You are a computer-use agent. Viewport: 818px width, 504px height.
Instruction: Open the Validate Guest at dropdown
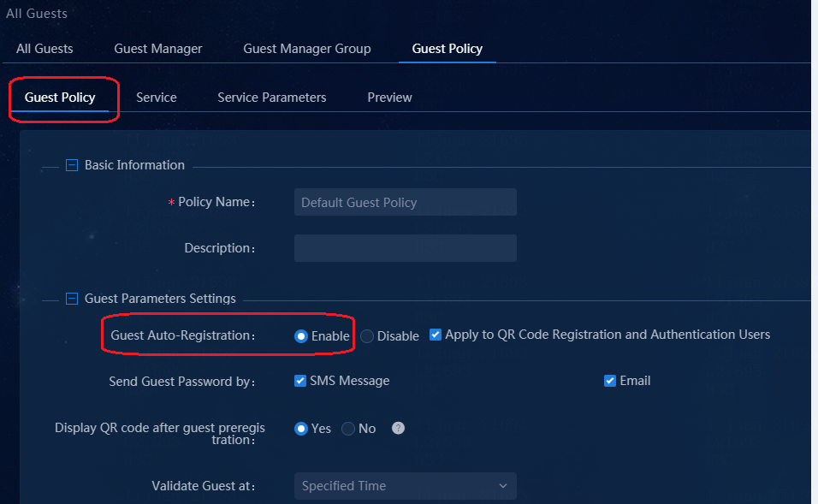[406, 486]
